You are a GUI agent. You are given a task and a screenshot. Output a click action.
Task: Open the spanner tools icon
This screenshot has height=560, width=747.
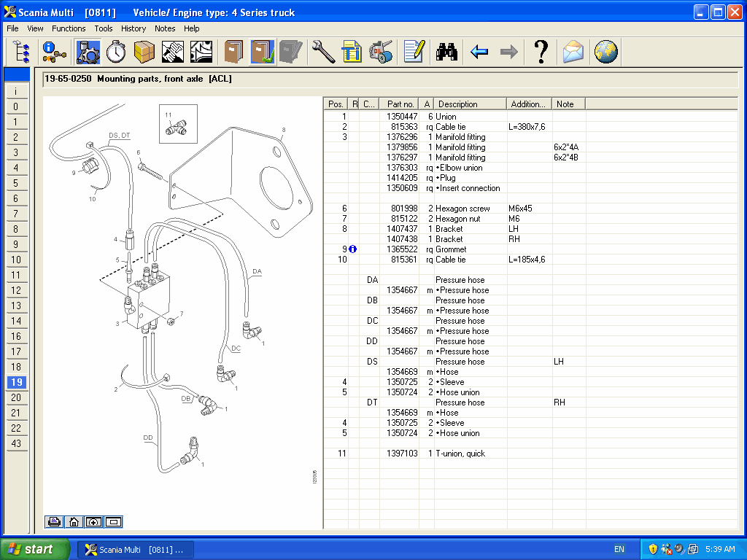coord(323,52)
